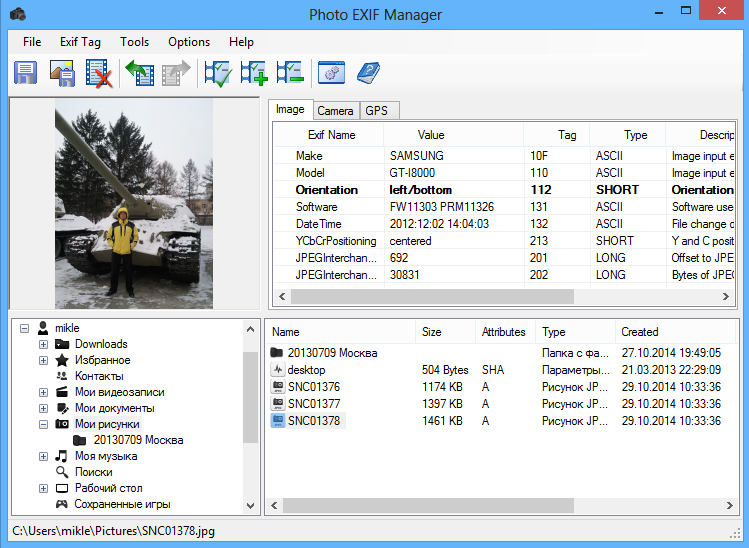Select the Make SAMSUNG row

(504, 156)
